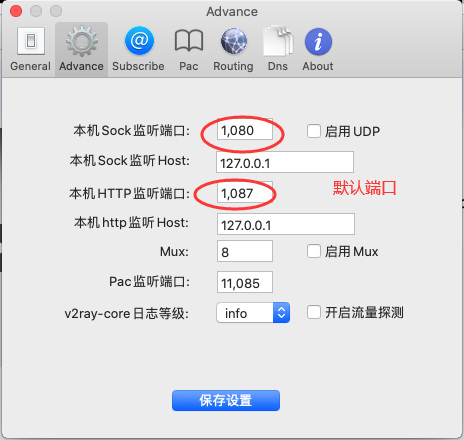The width and height of the screenshot is (464, 440).
Task: Click the info dropdown arrows
Action: pyautogui.click(x=281, y=313)
